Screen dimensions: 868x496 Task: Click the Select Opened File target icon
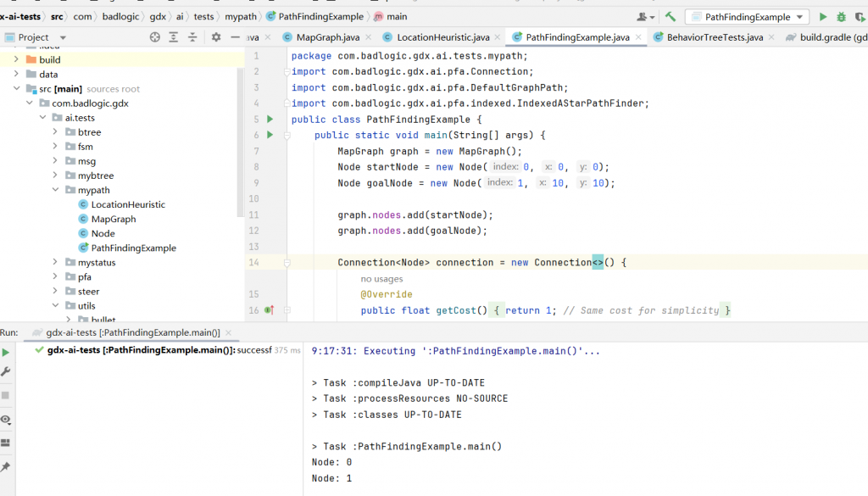click(154, 37)
